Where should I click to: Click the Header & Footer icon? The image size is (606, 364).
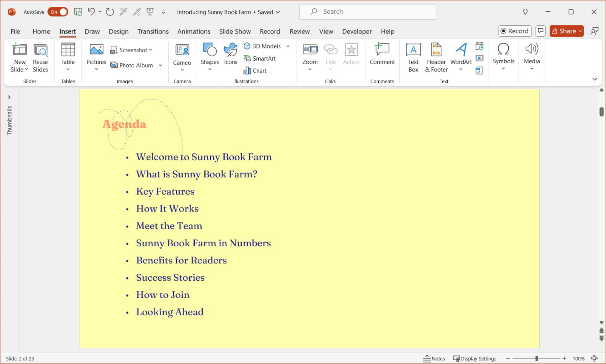tap(436, 50)
